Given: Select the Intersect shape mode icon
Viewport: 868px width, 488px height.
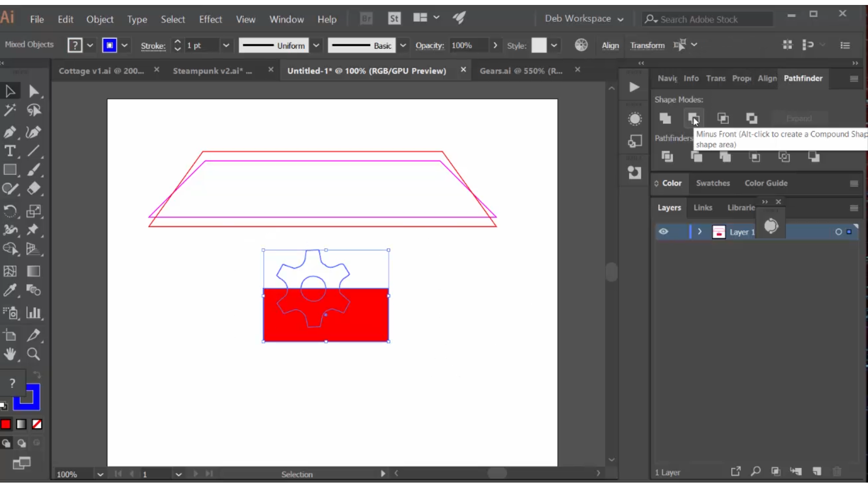Looking at the screenshot, I should pos(722,118).
